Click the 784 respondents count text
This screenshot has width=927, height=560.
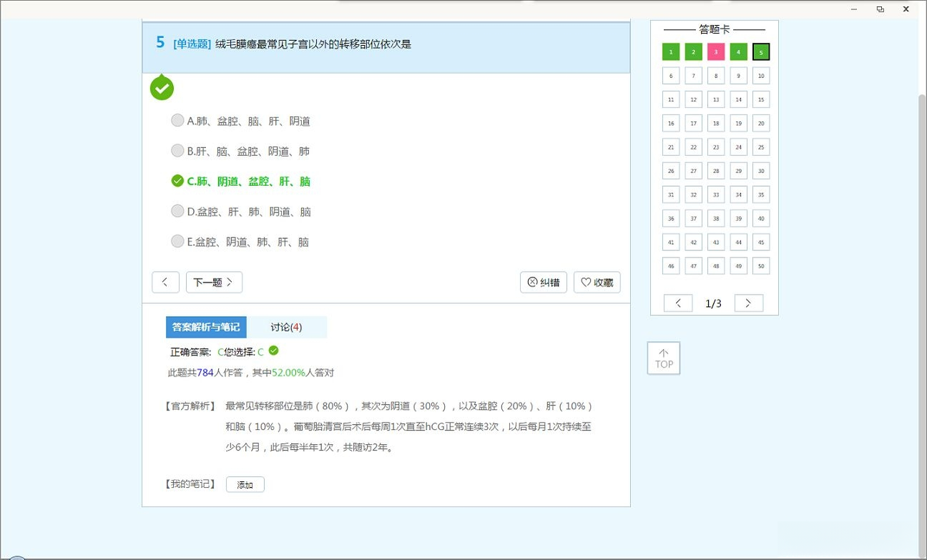click(205, 373)
